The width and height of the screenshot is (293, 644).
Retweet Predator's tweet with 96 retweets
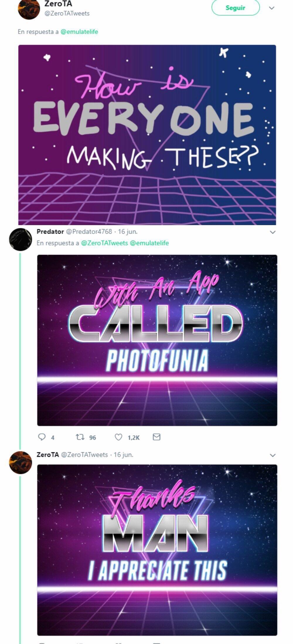[80, 437]
